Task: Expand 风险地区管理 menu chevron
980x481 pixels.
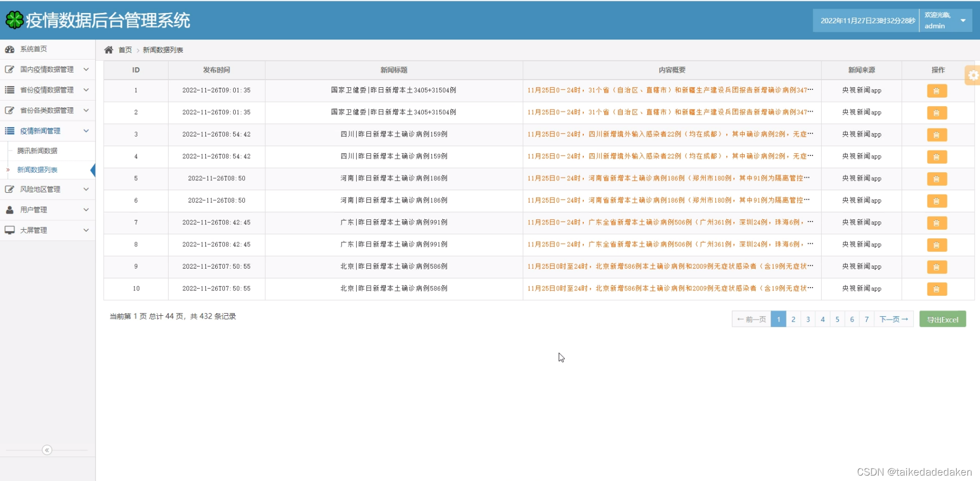Action: 86,190
